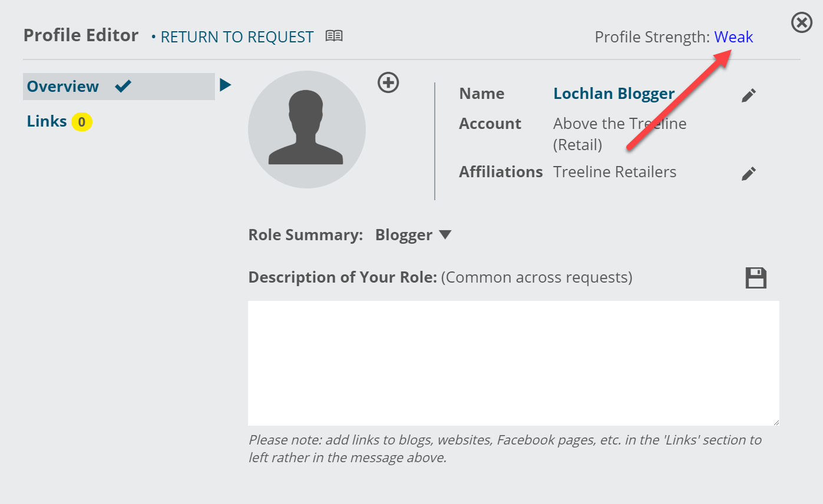
Task: Expand the Role Summary dropdown arrow
Action: tap(445, 235)
